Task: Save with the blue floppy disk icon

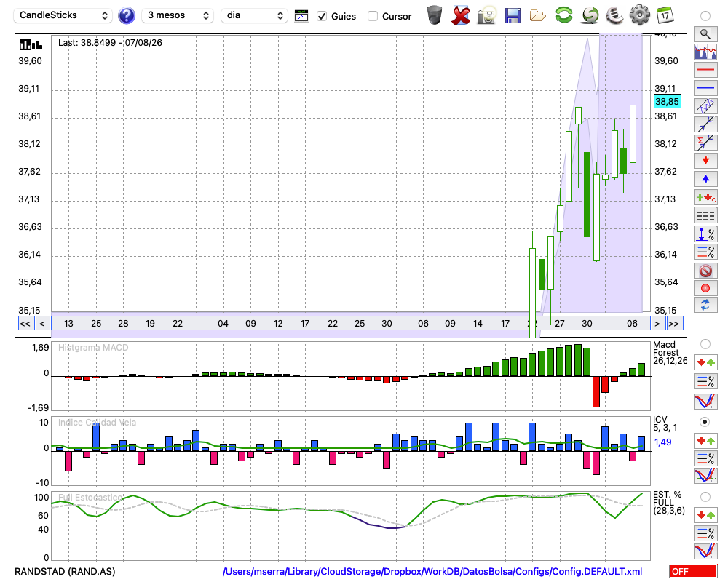Action: pos(513,15)
